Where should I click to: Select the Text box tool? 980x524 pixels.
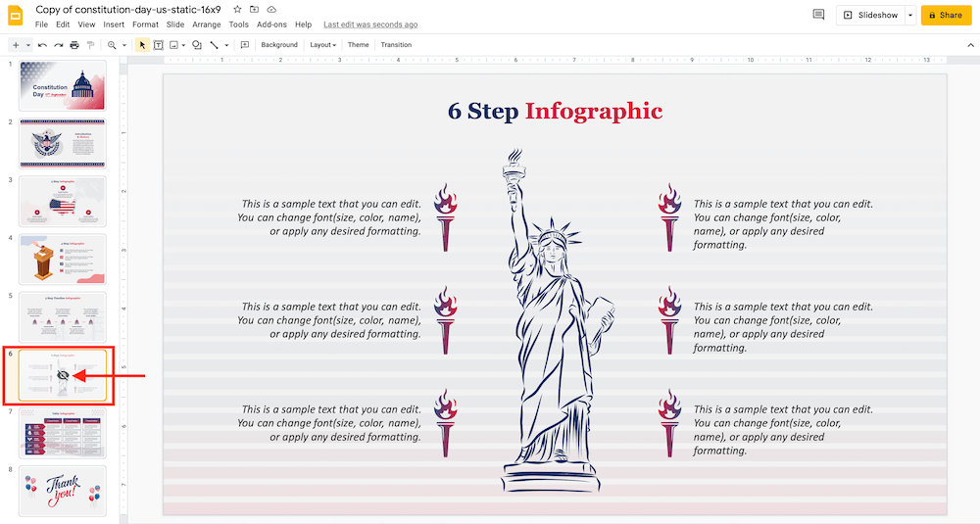[158, 45]
